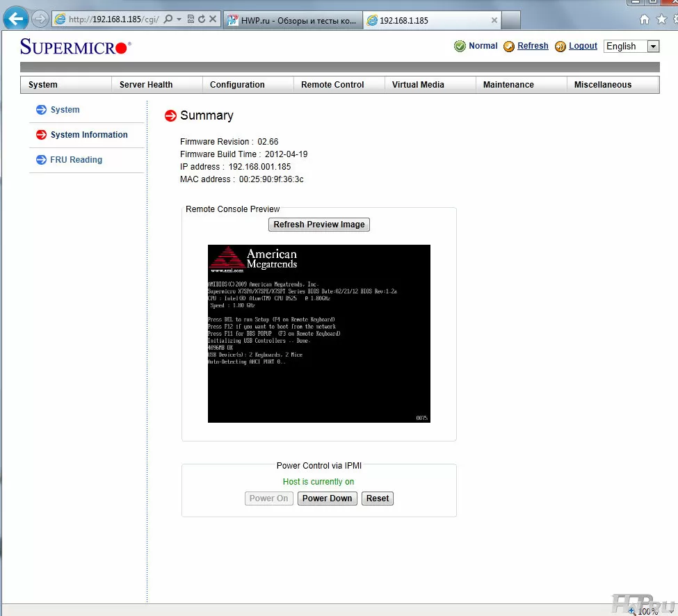Click the Normal status text
The height and width of the screenshot is (616, 678).
483,46
